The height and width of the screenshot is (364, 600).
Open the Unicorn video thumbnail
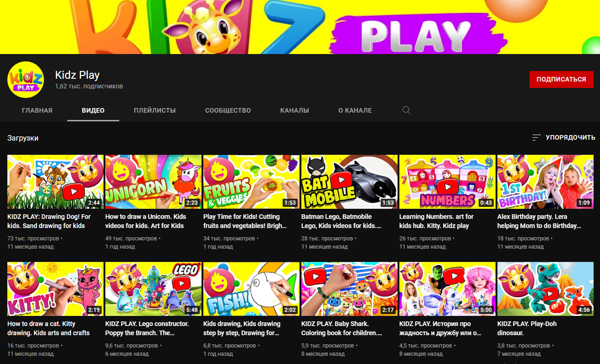pyautogui.click(x=153, y=182)
